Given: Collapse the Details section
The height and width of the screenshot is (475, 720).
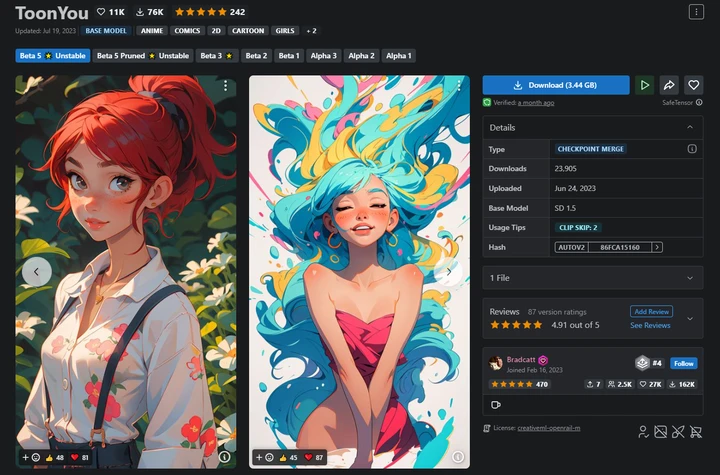Looking at the screenshot, I should coord(690,127).
